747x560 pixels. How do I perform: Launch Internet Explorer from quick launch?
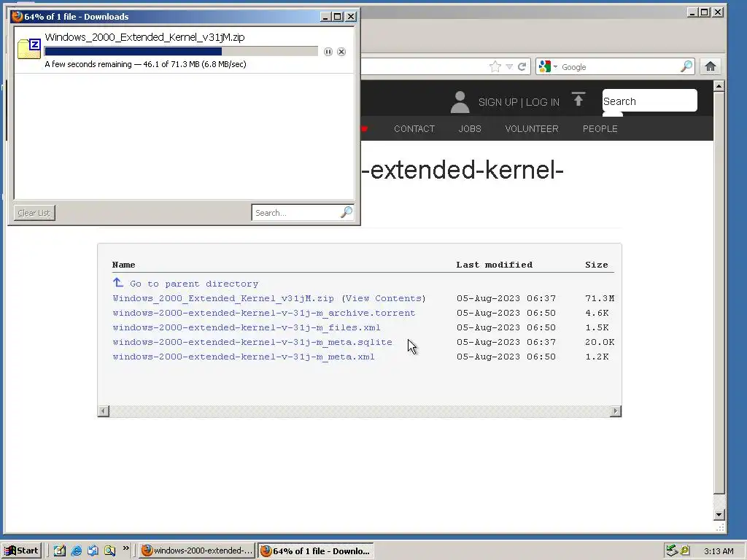76,551
